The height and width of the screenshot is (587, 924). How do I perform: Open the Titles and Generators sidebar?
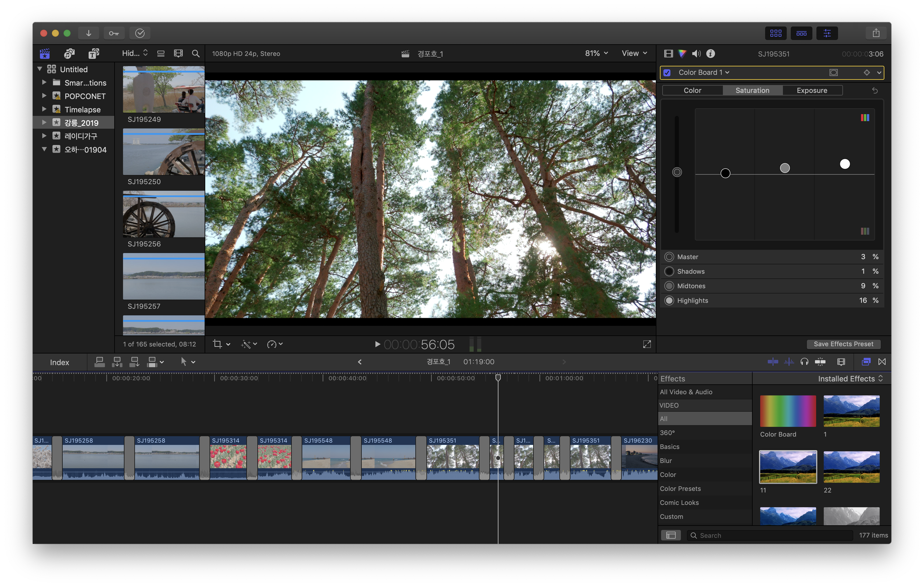point(94,54)
